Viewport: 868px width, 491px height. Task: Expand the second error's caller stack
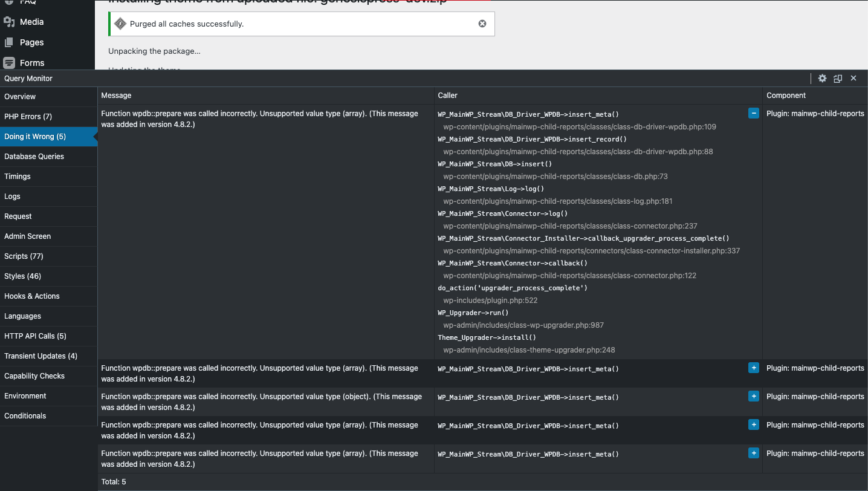(753, 368)
